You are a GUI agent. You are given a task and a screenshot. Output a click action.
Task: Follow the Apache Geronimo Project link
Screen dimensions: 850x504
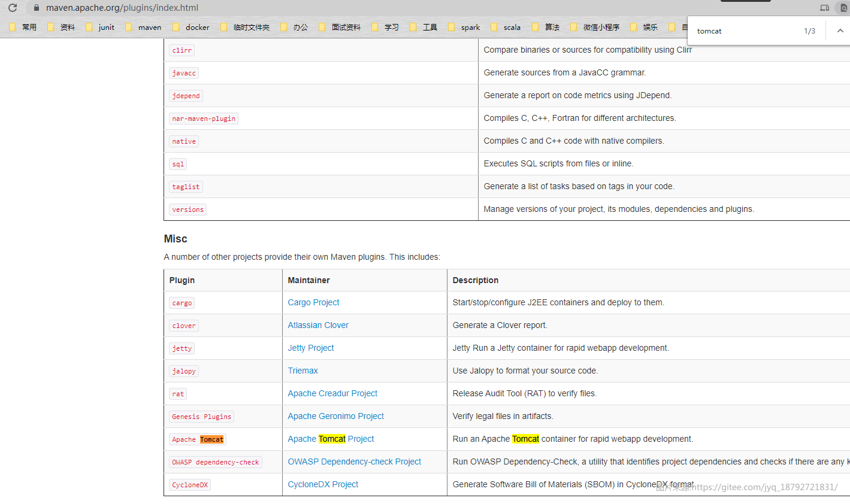335,416
